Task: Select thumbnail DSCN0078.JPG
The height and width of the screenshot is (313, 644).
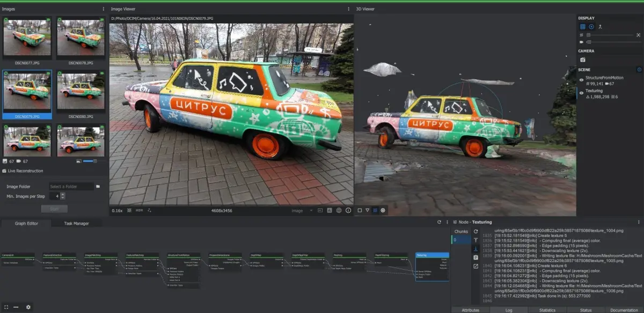Action: click(x=80, y=42)
